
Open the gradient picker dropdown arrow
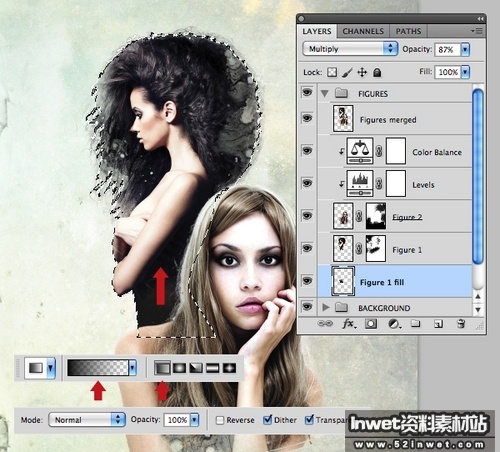[133, 368]
